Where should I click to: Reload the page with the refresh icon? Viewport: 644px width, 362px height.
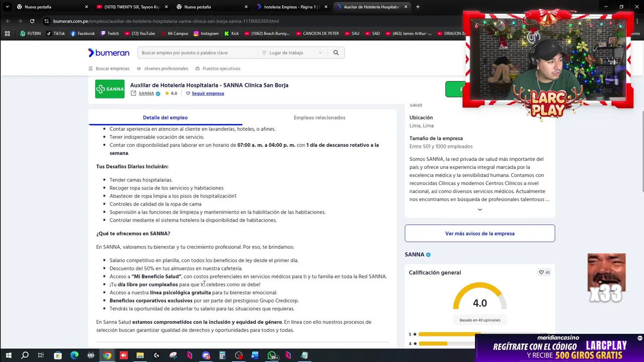[x=32, y=21]
